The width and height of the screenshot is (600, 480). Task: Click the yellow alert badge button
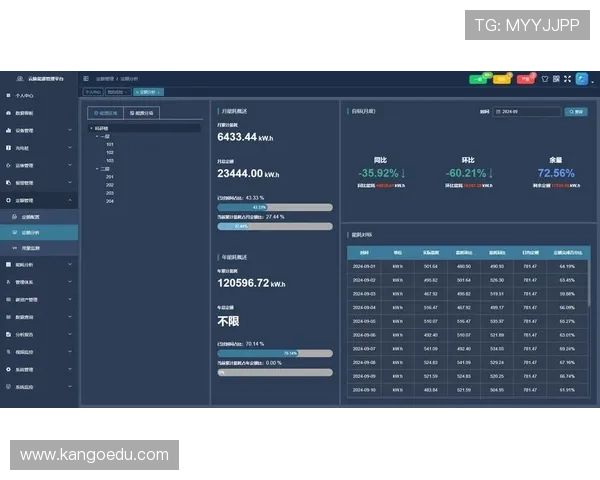pyautogui.click(x=502, y=78)
